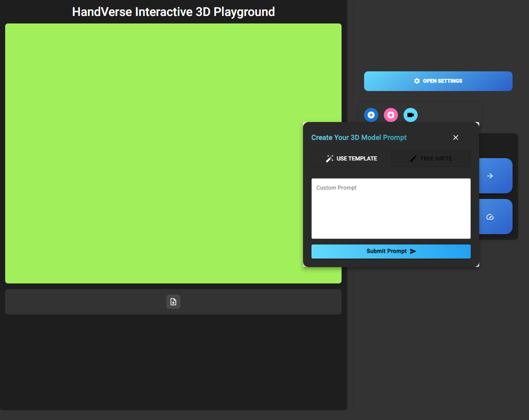Click the pink star icon button
The image size is (529, 420).
coord(391,115)
